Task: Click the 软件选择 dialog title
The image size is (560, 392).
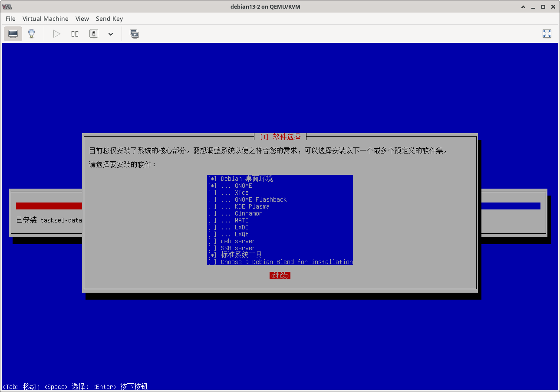Action: (280, 137)
